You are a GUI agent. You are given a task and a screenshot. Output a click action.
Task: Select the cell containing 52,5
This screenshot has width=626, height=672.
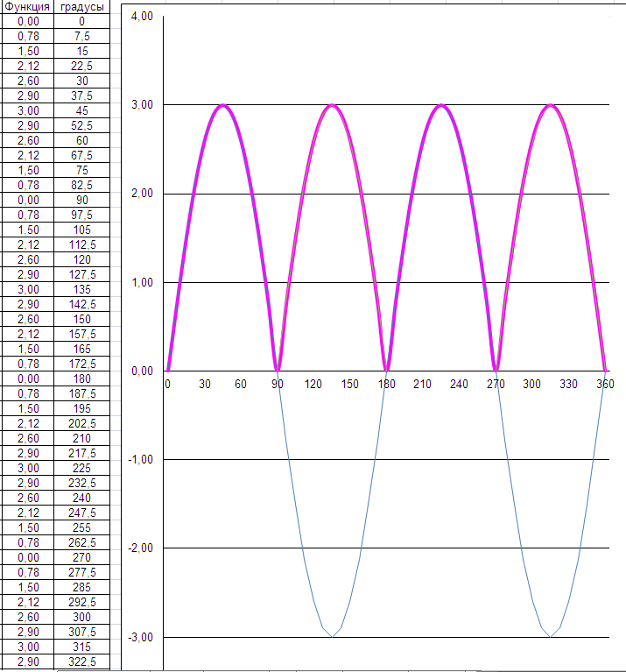click(x=81, y=125)
